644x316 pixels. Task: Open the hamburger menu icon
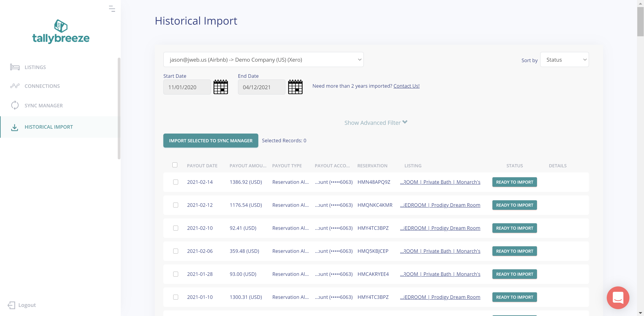[112, 8]
